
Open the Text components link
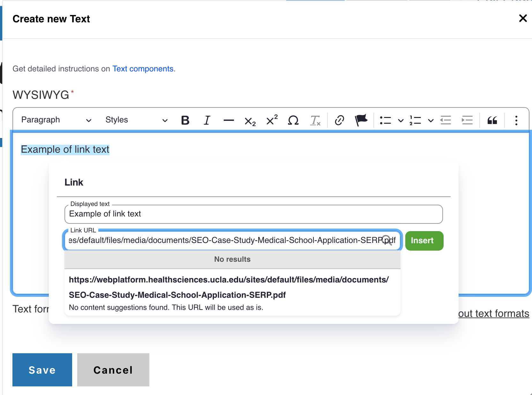click(143, 69)
